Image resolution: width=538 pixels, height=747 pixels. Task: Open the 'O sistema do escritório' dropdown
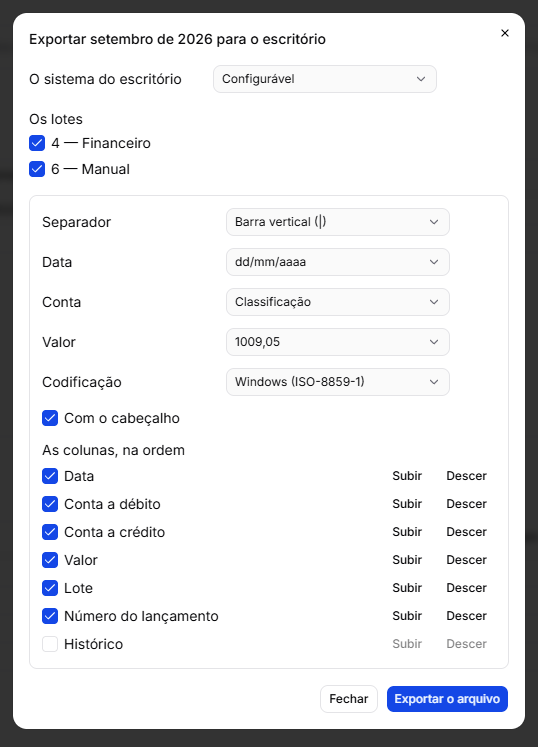pyautogui.click(x=325, y=79)
